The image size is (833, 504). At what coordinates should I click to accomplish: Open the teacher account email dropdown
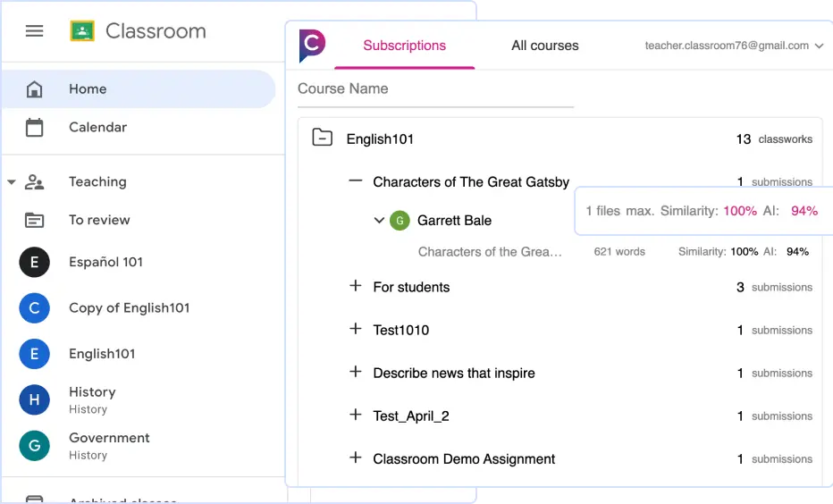(x=734, y=46)
